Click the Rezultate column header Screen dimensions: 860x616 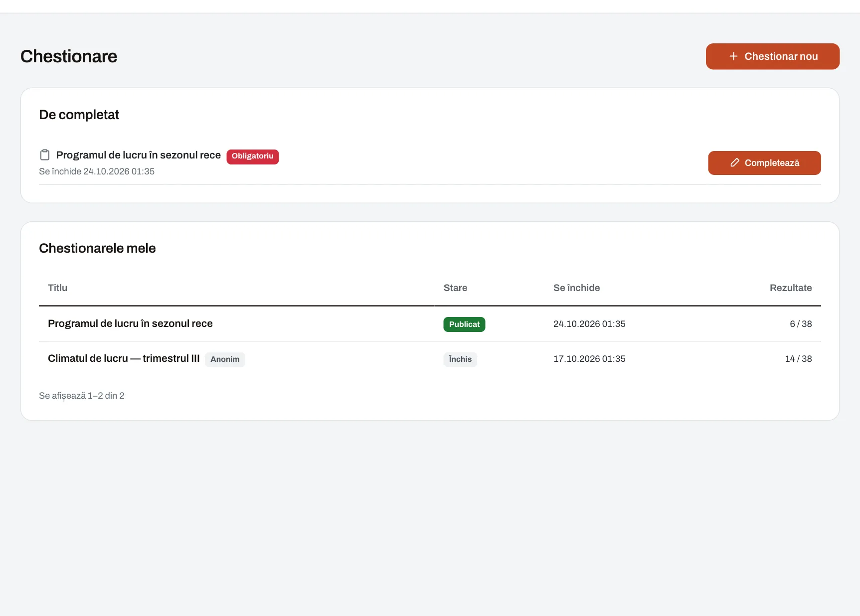(791, 288)
